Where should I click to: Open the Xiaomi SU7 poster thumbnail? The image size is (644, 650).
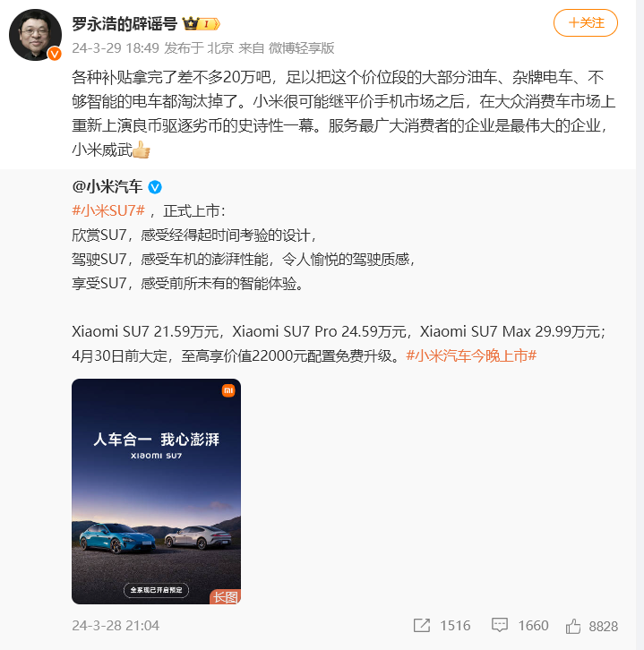157,492
